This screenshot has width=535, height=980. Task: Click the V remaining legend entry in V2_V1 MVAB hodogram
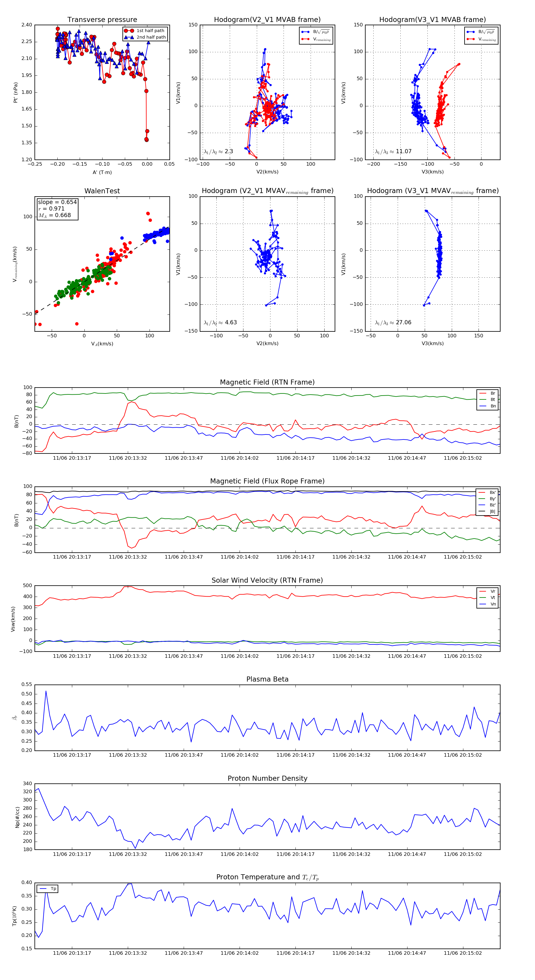click(x=316, y=39)
